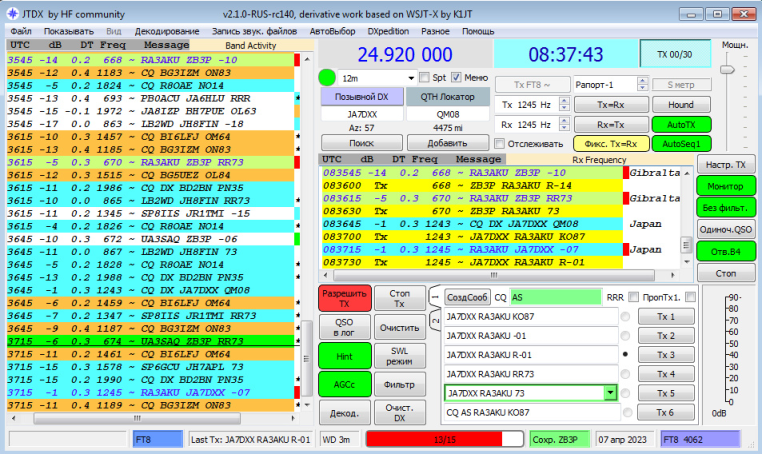
Task: Toggle the ПропТх1. checkbox
Action: [691, 297]
